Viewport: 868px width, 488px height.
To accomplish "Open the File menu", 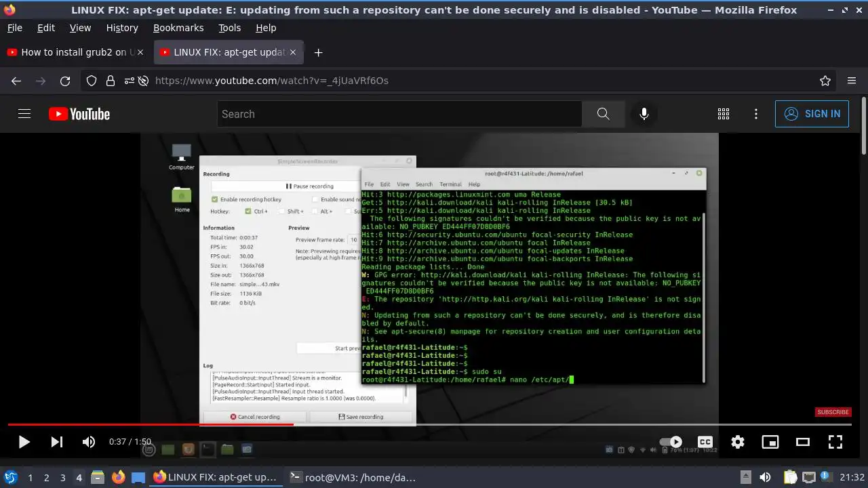I will point(15,28).
